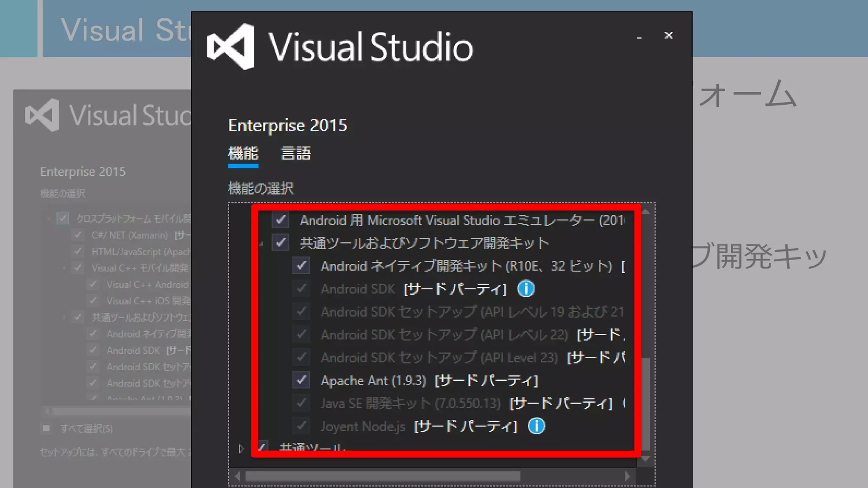Screen dimensions: 868x488
Task: Click the horizontal scrollbar left arrow in front dialog
Action: point(237,476)
